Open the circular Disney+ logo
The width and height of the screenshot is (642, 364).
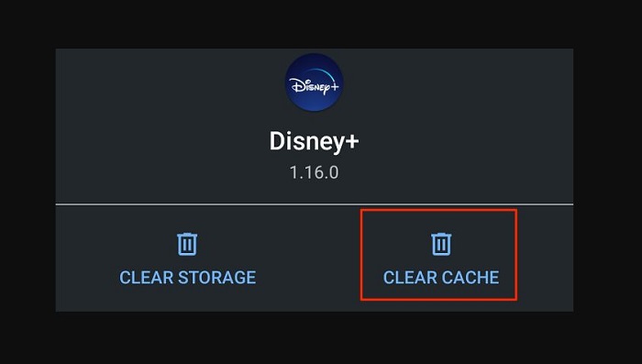[x=314, y=83]
